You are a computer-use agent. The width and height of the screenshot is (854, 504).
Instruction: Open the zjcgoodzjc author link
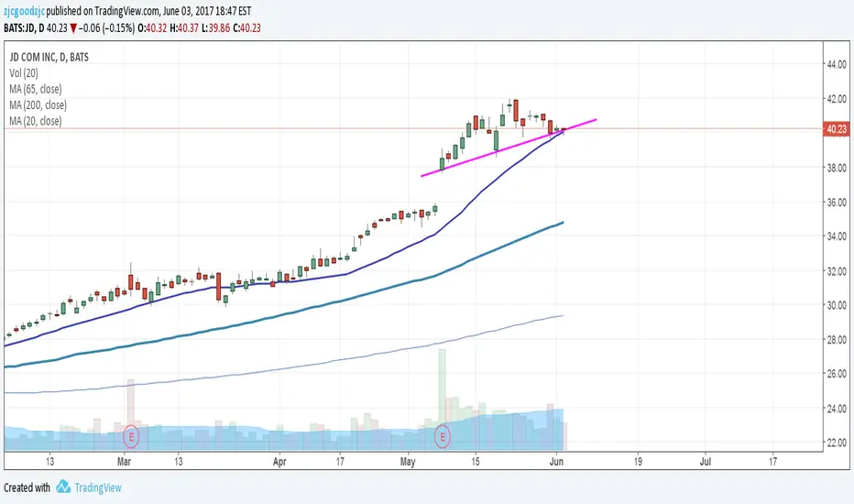(25, 11)
